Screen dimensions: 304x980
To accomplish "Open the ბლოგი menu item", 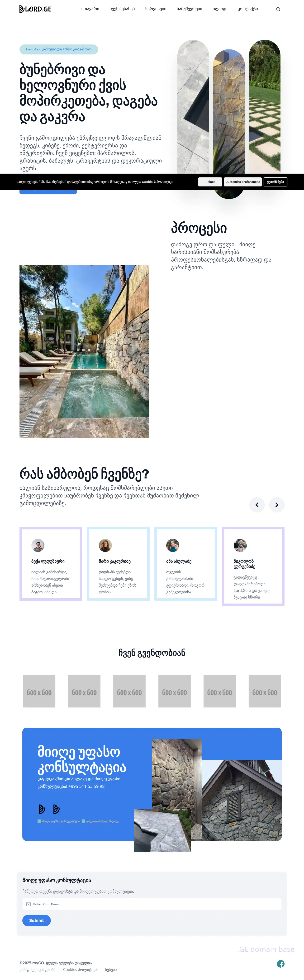I will click(x=220, y=9).
